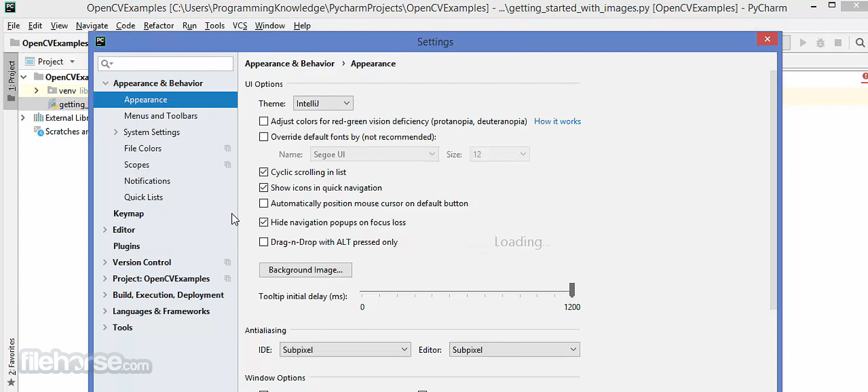Open Search Everywhere magnifier in PyCharm toolbar
Screen dimensions: 868x392
tap(860, 43)
